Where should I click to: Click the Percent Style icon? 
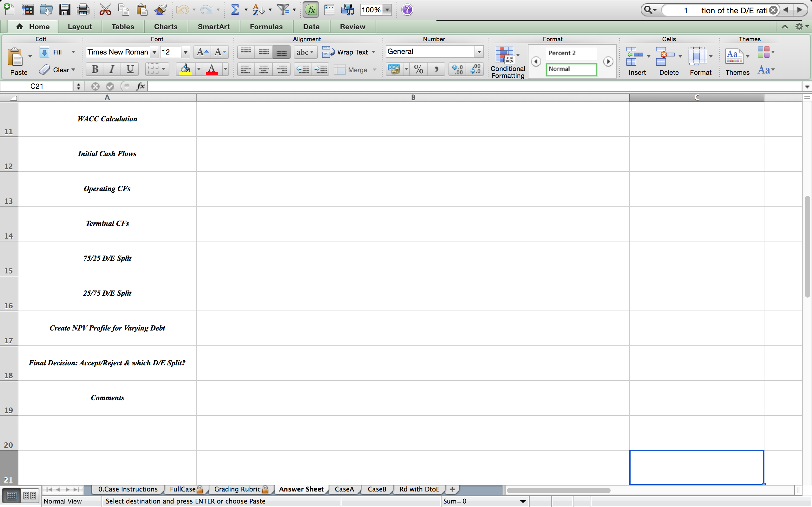pyautogui.click(x=418, y=69)
